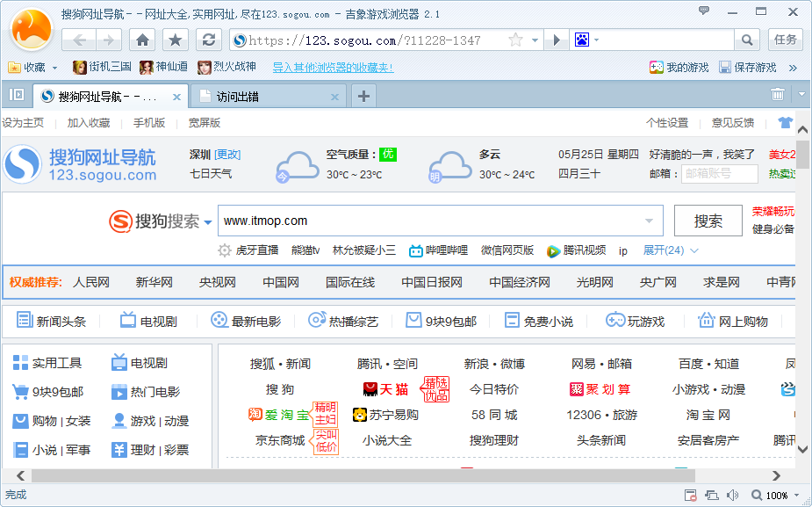Click the horizontal scrollbar track
812x507 pixels.
pyautogui.click(x=398, y=475)
